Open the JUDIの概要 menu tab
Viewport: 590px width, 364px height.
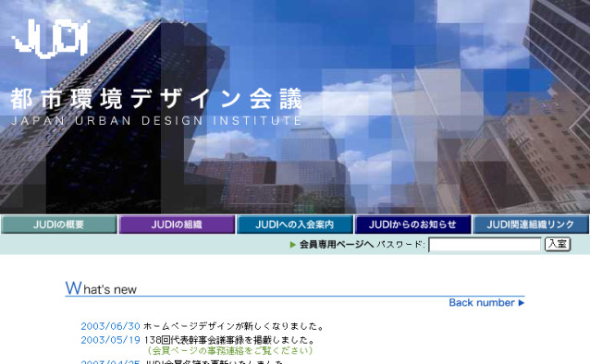58,224
